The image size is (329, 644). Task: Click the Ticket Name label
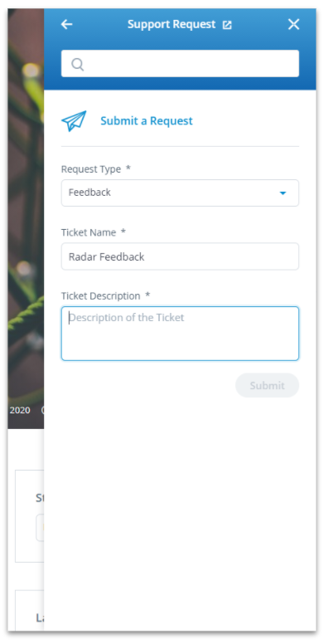(x=89, y=232)
